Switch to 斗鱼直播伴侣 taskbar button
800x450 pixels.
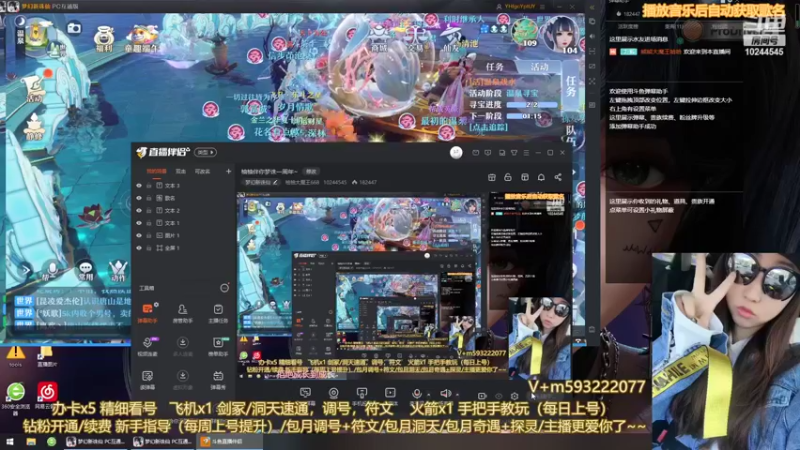point(229,441)
